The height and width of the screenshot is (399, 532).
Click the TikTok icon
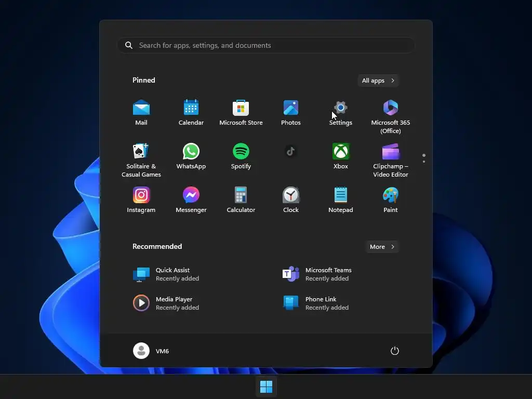(x=291, y=151)
